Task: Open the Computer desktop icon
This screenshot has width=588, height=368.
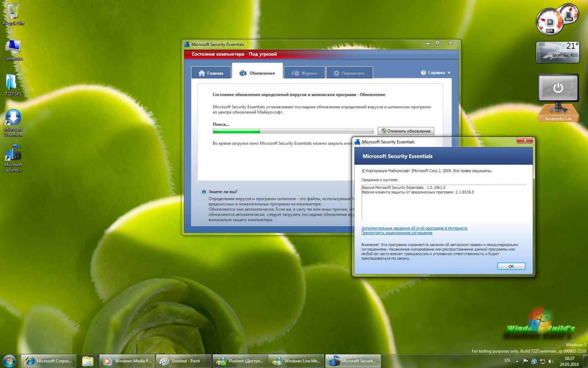Action: coord(13,50)
